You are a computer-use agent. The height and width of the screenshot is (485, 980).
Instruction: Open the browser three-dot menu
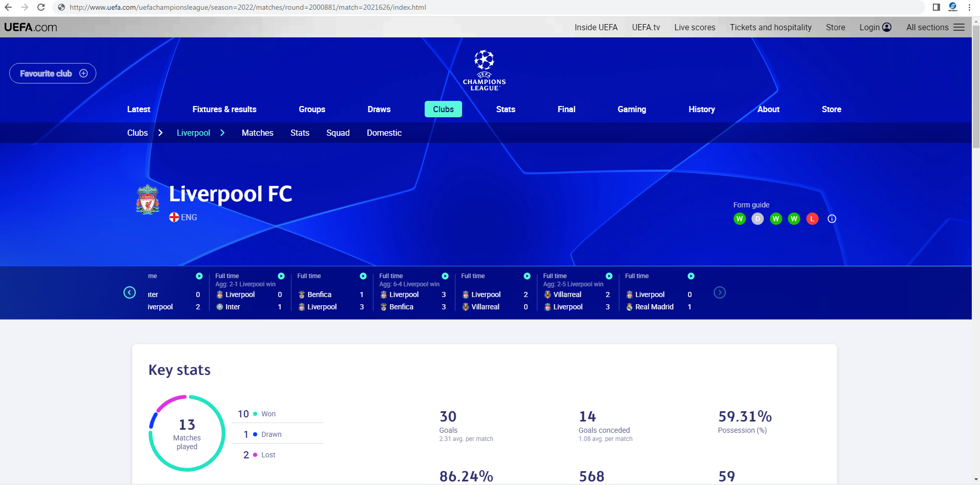pyautogui.click(x=969, y=7)
